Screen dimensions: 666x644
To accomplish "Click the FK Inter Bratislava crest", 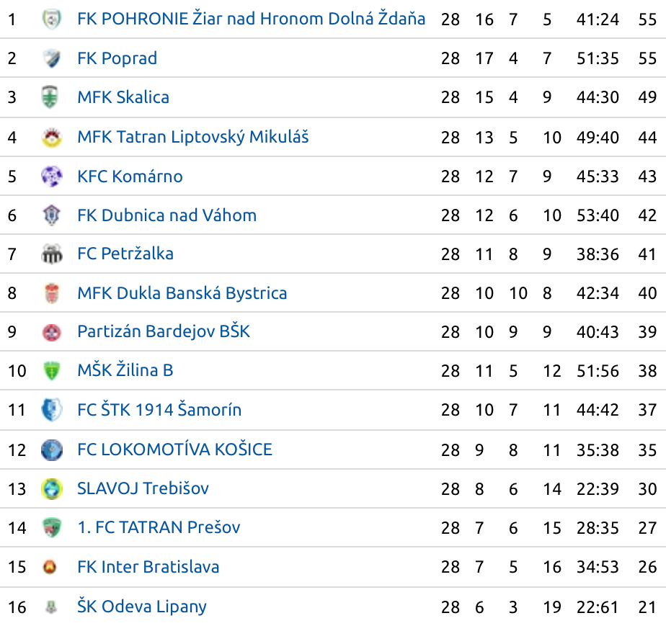I will (x=50, y=567).
